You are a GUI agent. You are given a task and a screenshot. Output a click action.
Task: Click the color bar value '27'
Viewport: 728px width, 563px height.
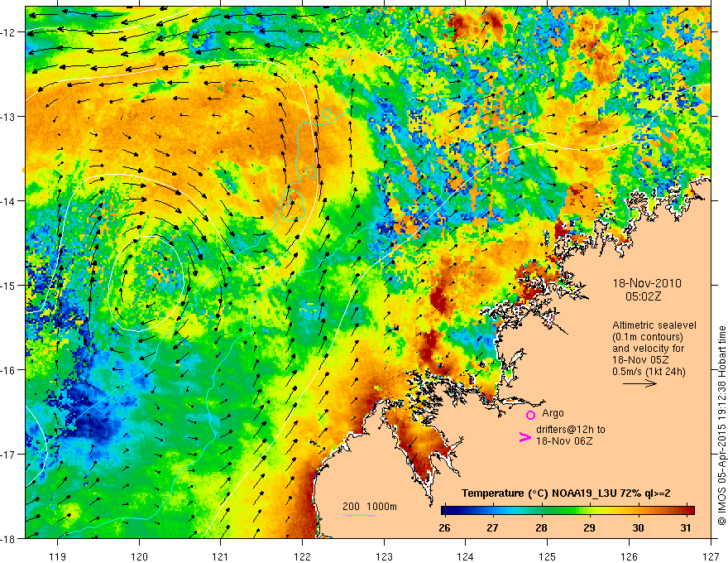[x=492, y=527]
